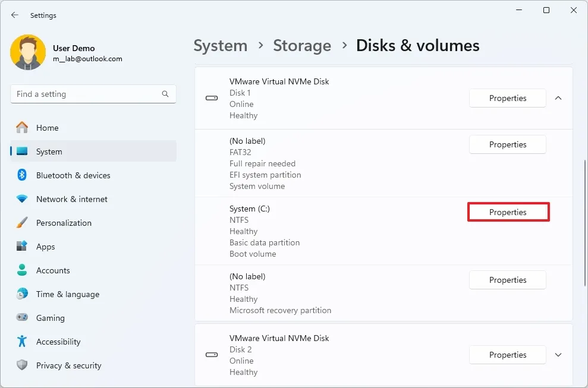Click the drive icon next to Disk 1

tap(211, 98)
